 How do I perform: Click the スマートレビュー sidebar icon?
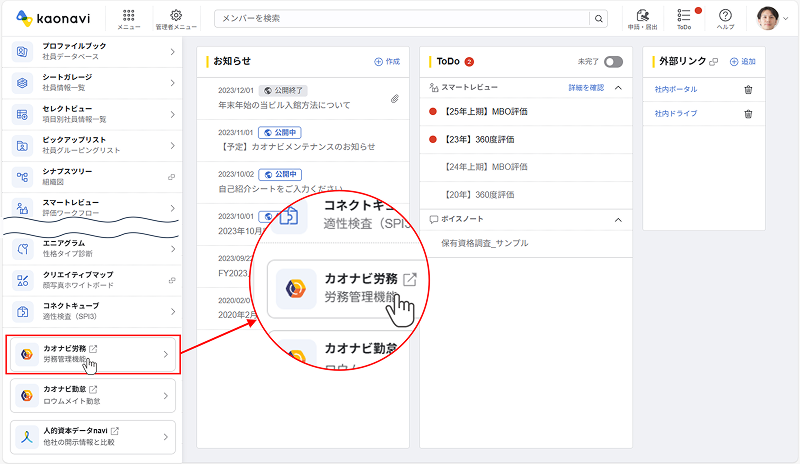coord(22,208)
